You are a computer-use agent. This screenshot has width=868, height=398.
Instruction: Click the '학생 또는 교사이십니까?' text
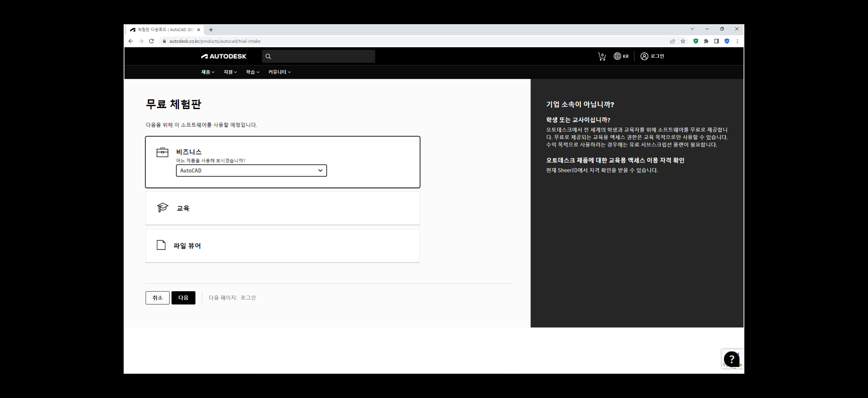click(578, 120)
